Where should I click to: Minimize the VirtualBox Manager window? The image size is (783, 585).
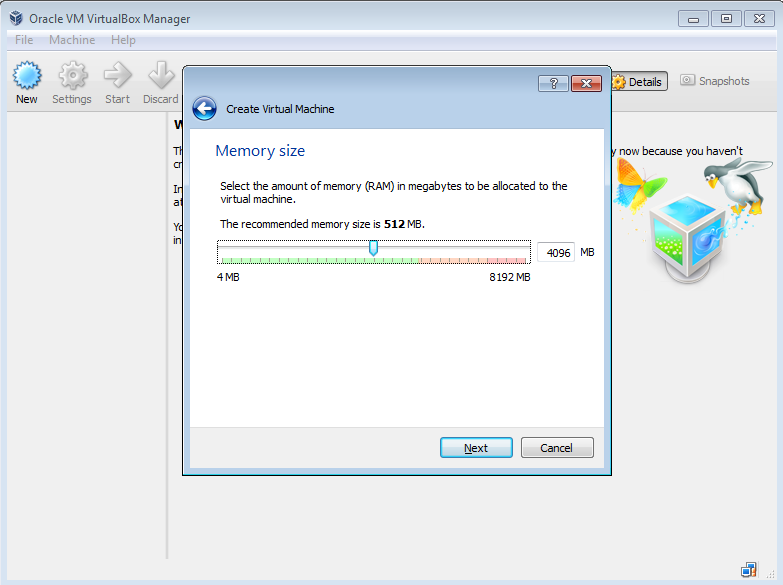pyautogui.click(x=693, y=19)
